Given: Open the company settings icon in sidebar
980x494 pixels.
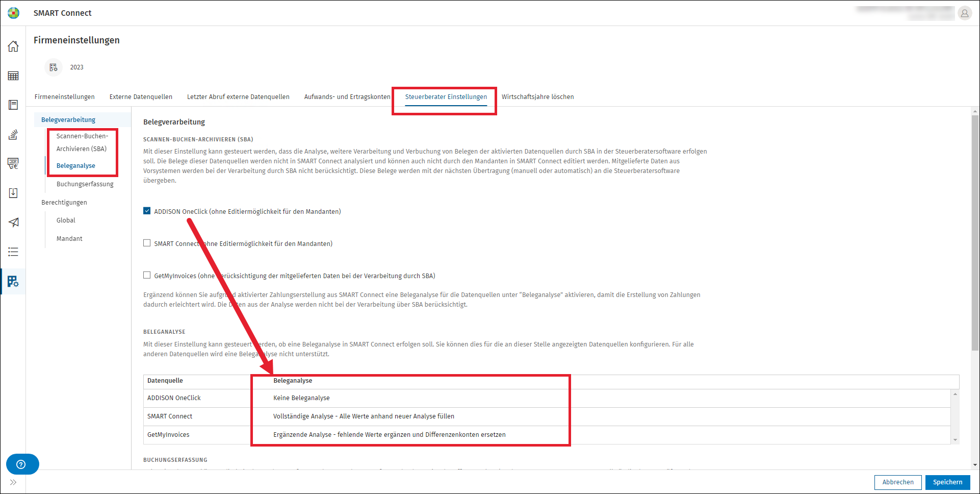Looking at the screenshot, I should point(13,281).
